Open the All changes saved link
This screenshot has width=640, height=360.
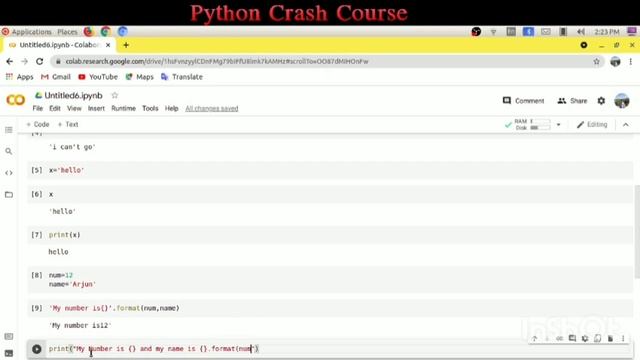point(211,108)
